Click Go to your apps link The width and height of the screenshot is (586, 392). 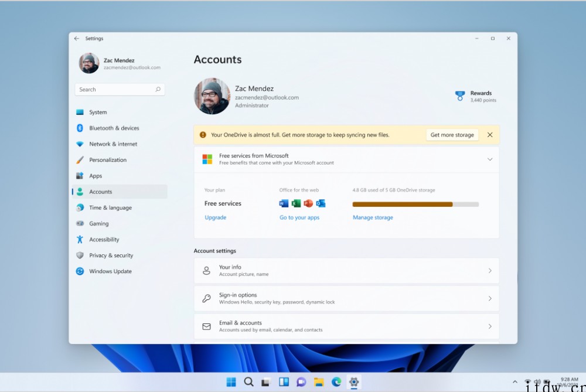[x=299, y=217]
